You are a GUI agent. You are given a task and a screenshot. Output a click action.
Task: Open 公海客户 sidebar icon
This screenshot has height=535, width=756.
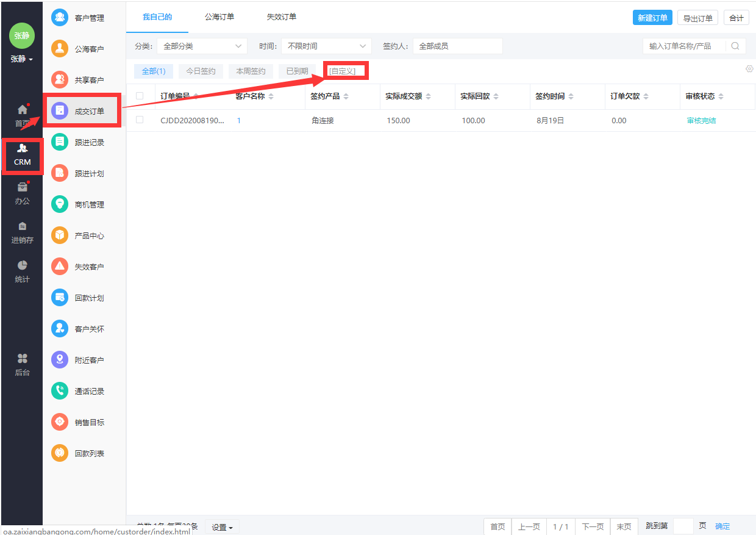(60, 49)
